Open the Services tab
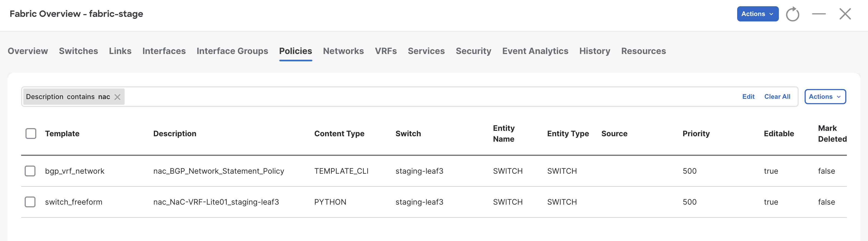Image resolution: width=868 pixels, height=241 pixels. pyautogui.click(x=426, y=51)
